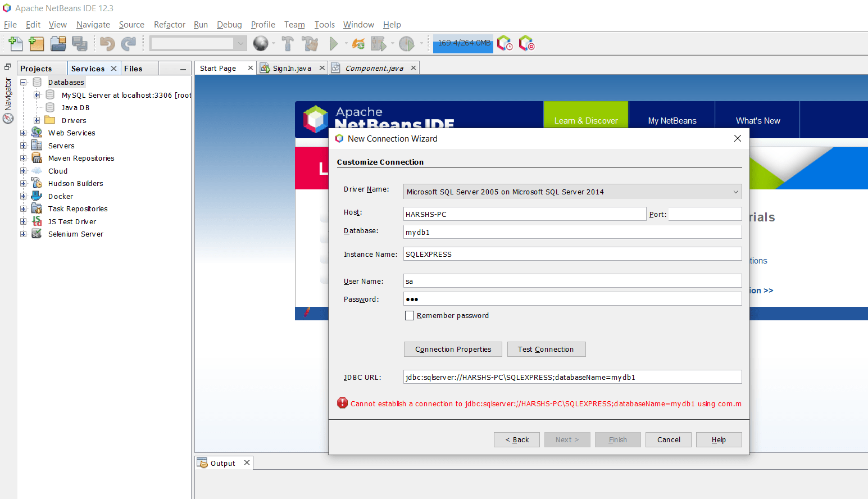
Task: Open the Debug Project dropdown arrow
Action: click(x=392, y=43)
